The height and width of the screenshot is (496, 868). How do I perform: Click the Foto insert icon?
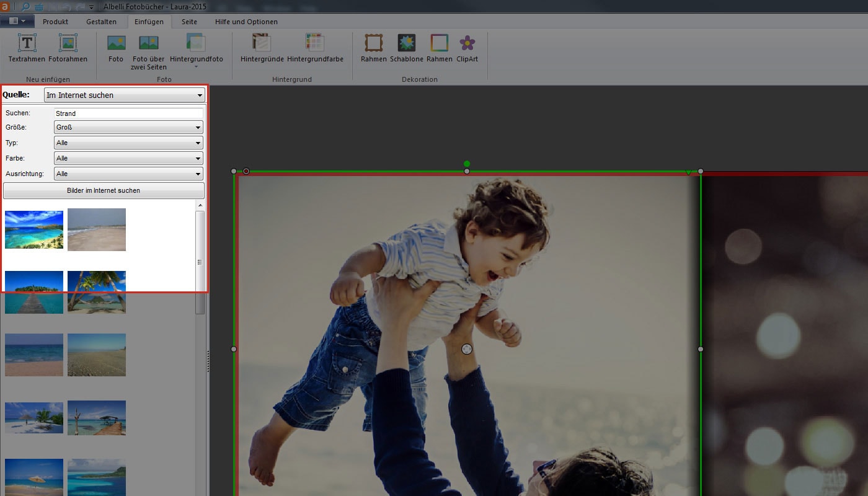point(116,43)
